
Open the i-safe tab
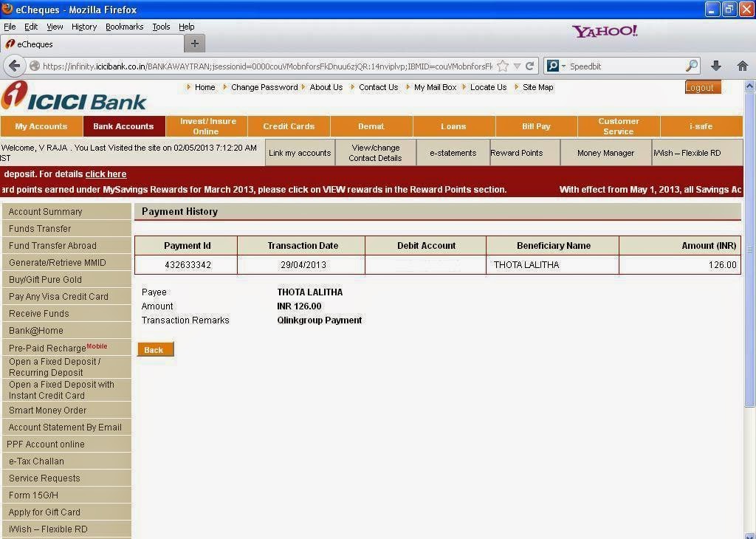tap(701, 126)
